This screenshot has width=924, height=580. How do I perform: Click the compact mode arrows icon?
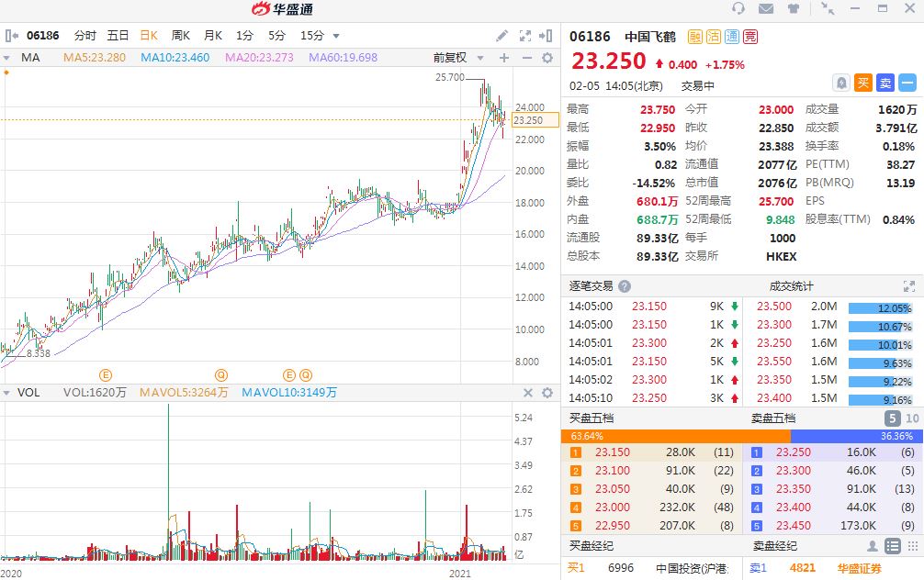tap(828, 8)
